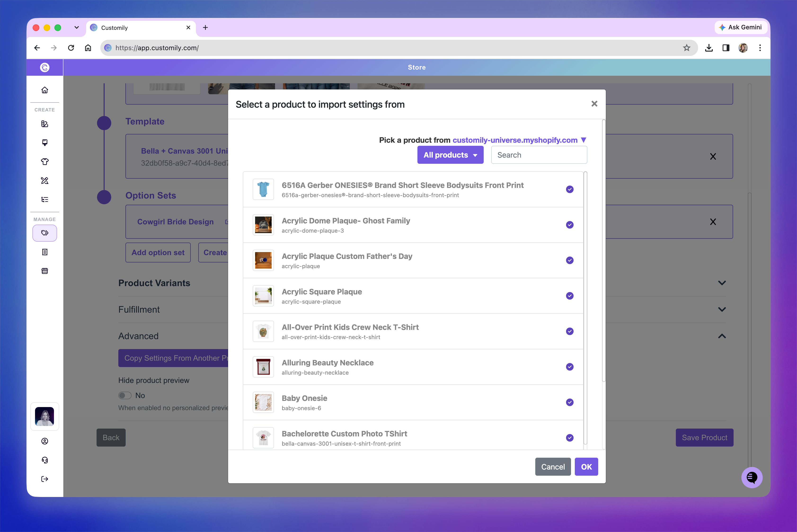Expand the Fulfillment section chevron

[722, 310]
